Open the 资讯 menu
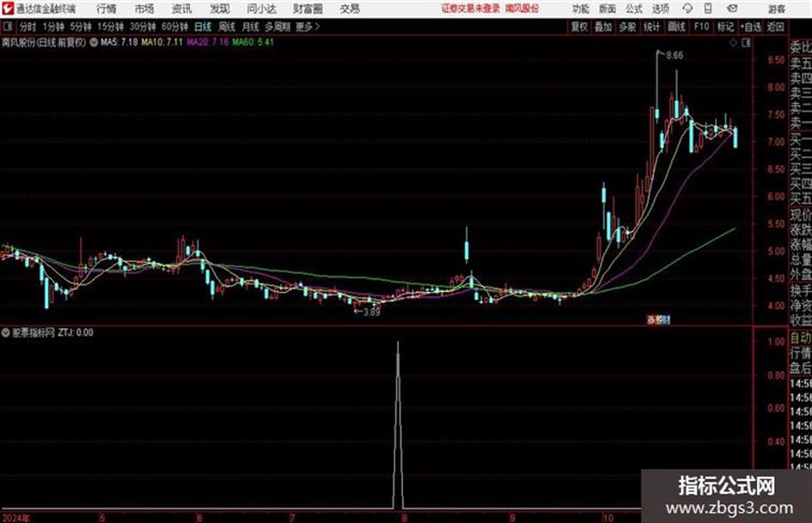 tap(182, 9)
